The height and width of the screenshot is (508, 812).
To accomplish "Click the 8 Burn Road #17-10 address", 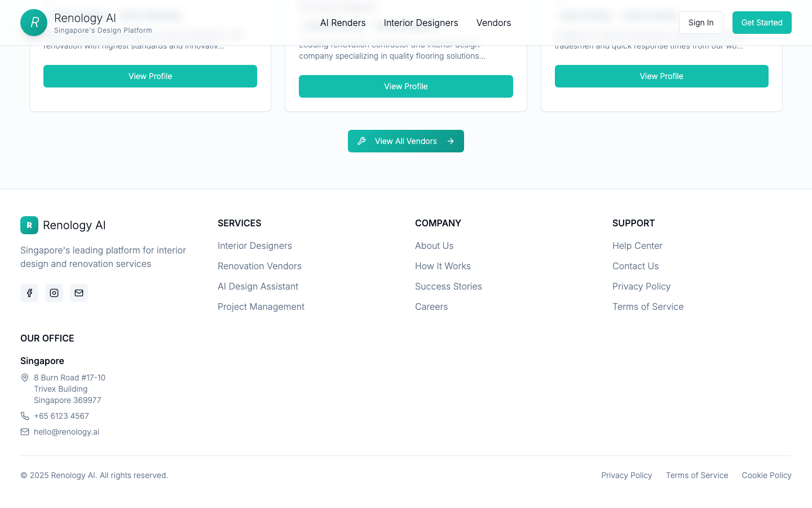I will 69,378.
